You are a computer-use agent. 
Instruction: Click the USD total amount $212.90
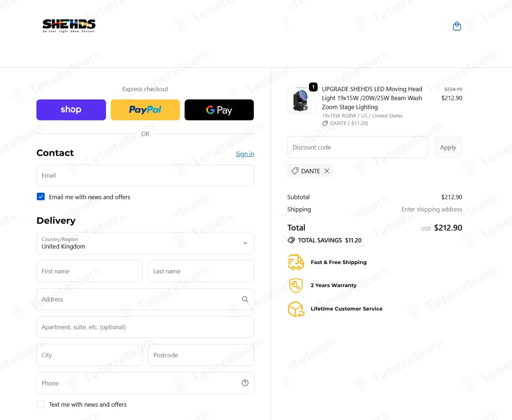coord(448,228)
